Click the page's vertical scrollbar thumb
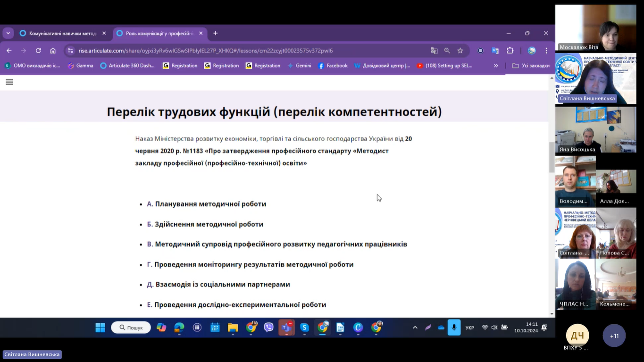Viewport: 644px width, 362px height. (x=552, y=157)
